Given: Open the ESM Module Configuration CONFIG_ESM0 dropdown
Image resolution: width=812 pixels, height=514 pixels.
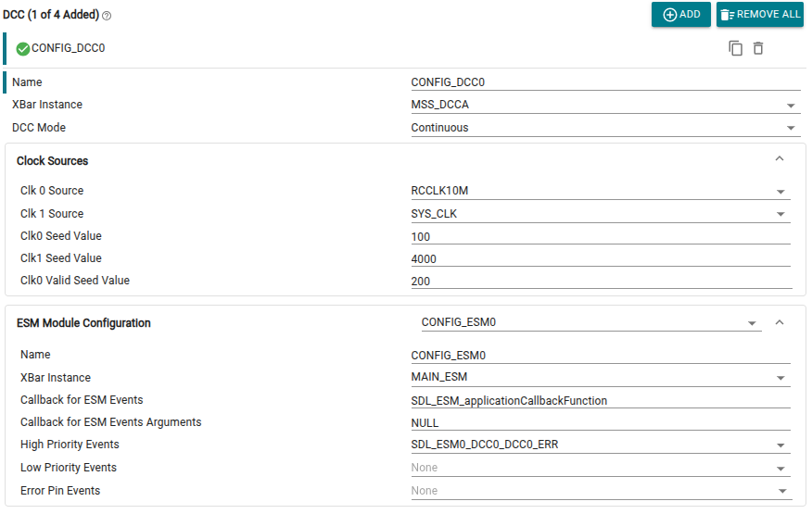Looking at the screenshot, I should (x=590, y=322).
